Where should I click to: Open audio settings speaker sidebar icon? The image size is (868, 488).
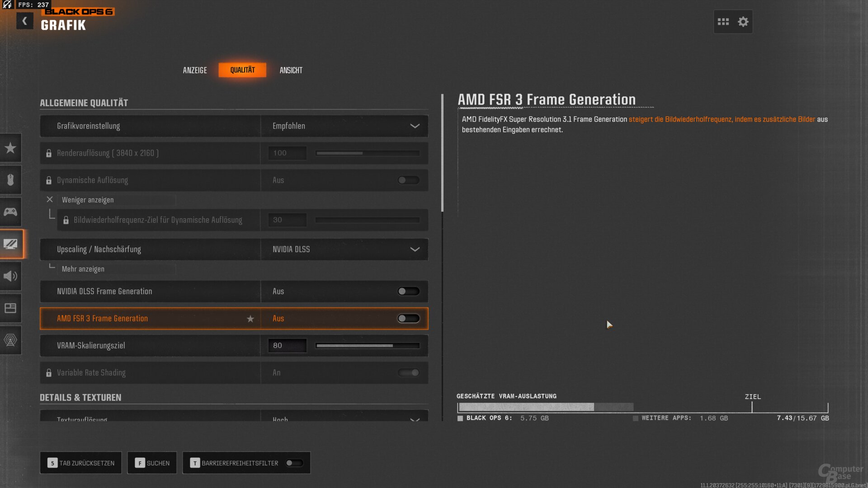tap(10, 276)
